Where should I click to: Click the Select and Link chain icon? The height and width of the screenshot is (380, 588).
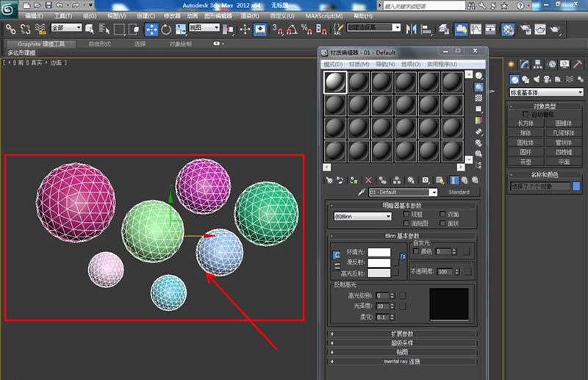(x=11, y=29)
